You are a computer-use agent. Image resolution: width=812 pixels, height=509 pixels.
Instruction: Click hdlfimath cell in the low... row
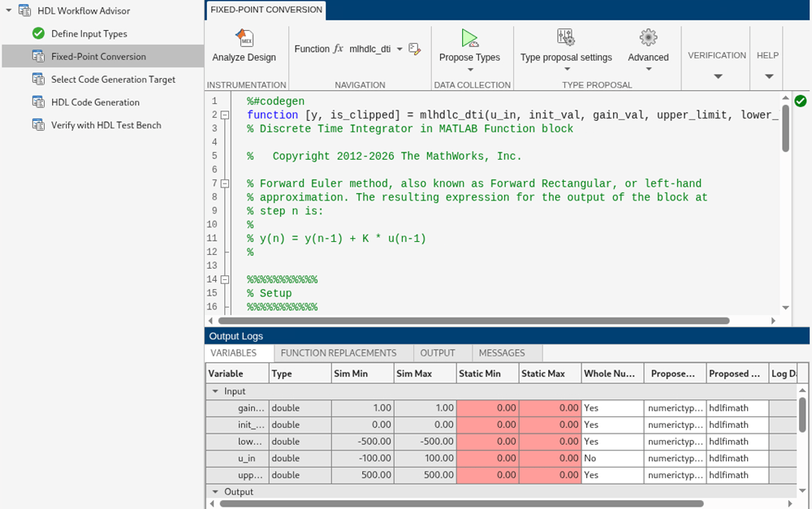tap(737, 442)
